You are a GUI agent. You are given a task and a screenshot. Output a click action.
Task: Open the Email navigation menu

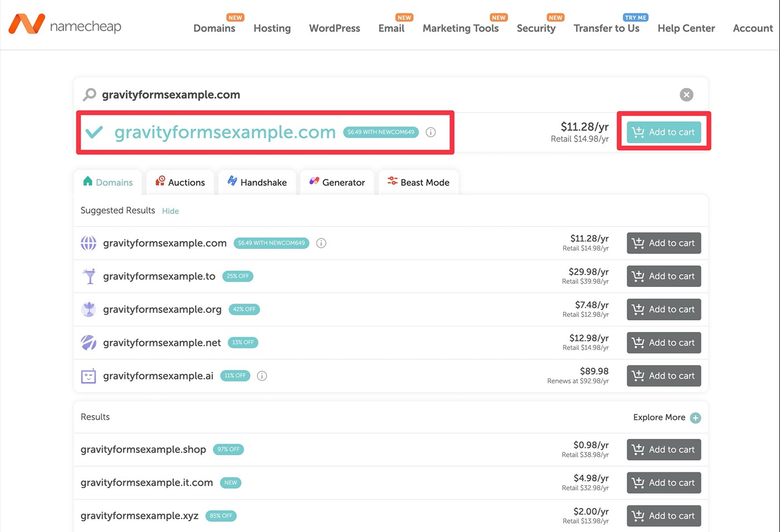pos(391,28)
